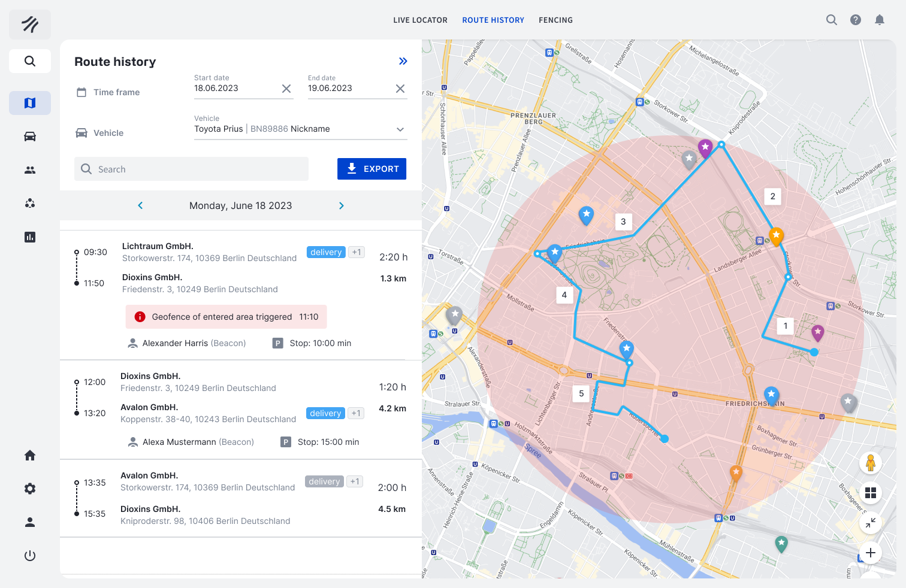906x588 pixels.
Task: Switch to Live Locator tab
Action: tap(420, 20)
